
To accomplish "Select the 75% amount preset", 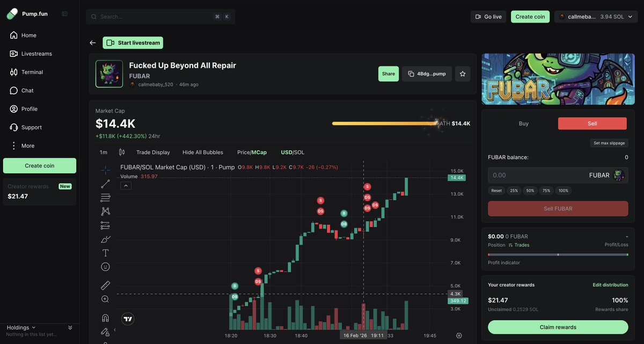I will (546, 191).
